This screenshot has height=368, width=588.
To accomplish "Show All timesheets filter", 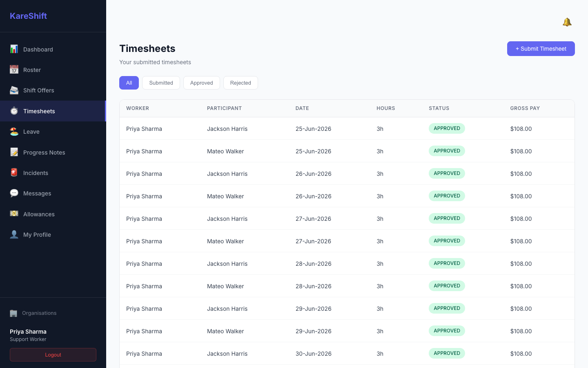I will (x=129, y=83).
